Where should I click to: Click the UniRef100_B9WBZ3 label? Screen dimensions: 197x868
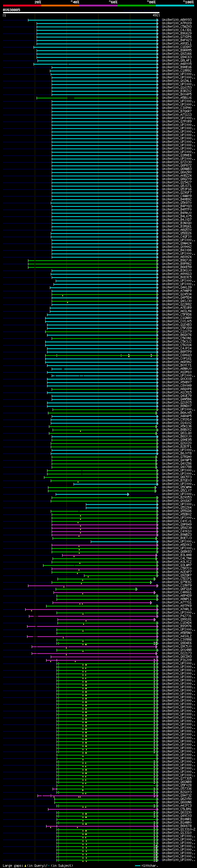coord(177,535)
